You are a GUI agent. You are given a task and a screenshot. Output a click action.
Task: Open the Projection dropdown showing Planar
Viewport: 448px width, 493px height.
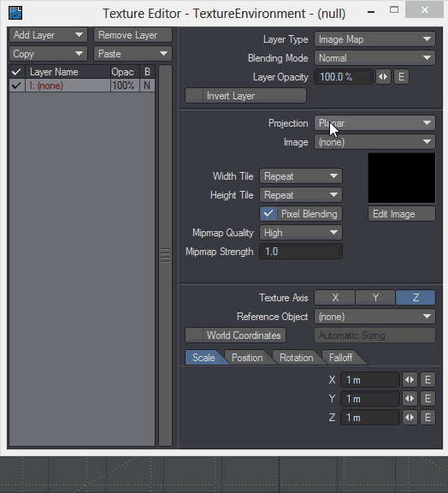(x=374, y=123)
